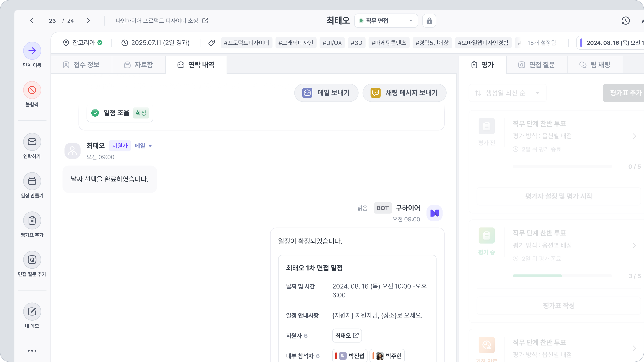Open the history clock icon

[625, 21]
